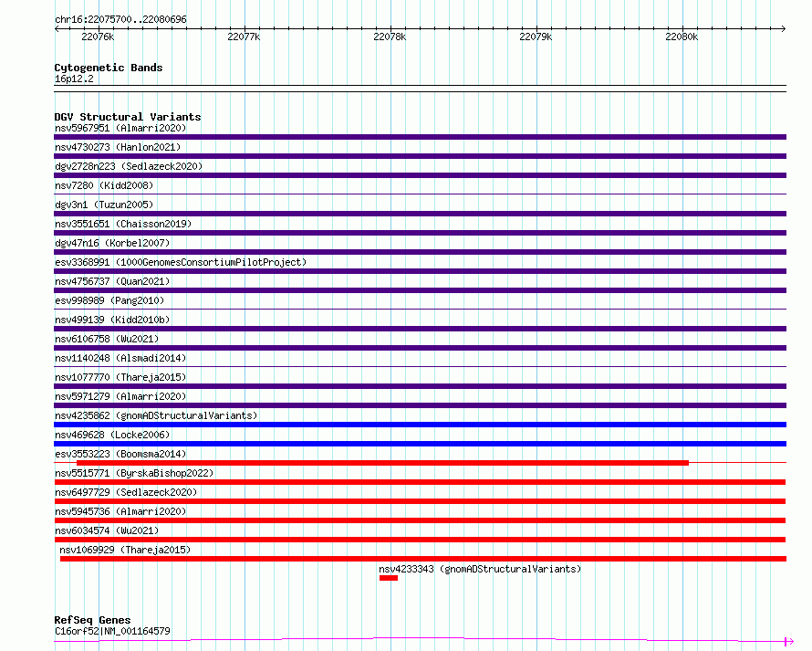Click the 22079k ruler tick label
This screenshot has width=812, height=651.
pos(536,37)
